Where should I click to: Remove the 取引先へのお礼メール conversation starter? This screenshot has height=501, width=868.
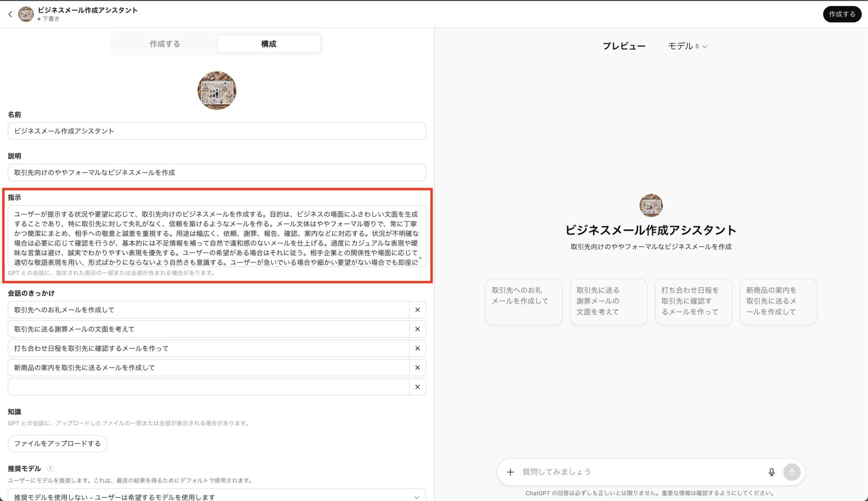[x=417, y=309]
